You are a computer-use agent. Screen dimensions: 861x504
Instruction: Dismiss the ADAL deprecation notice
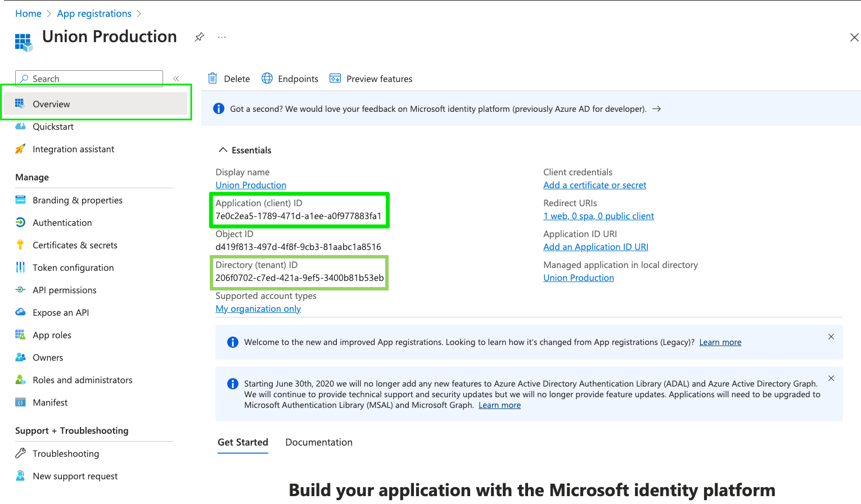(x=831, y=378)
